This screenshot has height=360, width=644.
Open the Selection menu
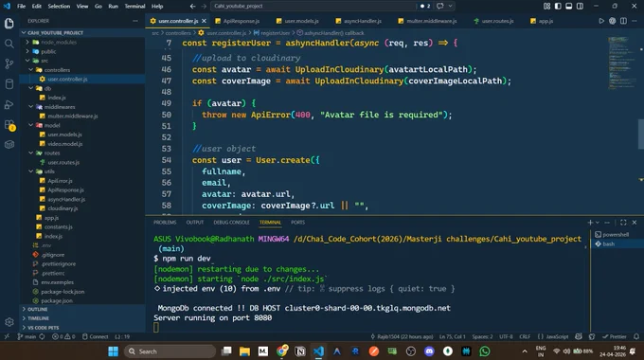[59, 7]
